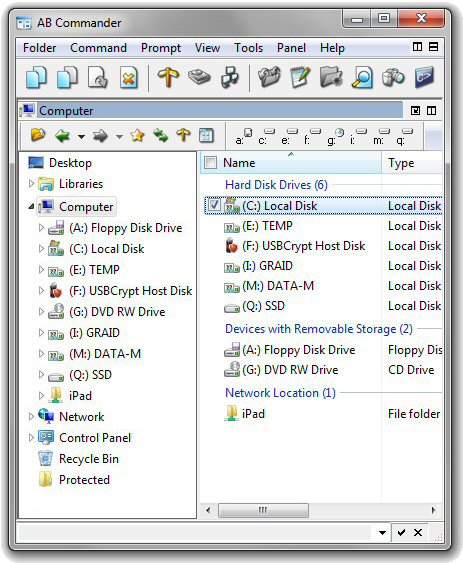Screen dimensions: 463x563
Task: Expand the Control Panel tree node
Action: point(31,437)
